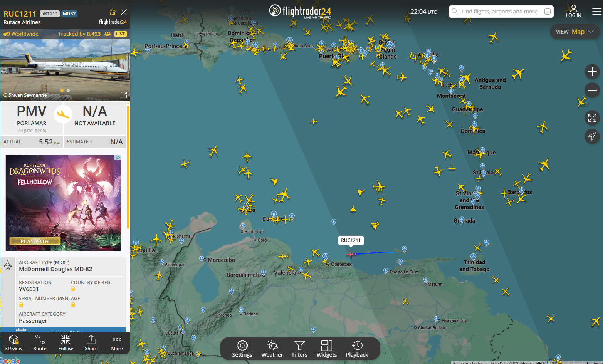Open the Widgets panel
The image size is (603, 364).
coord(327,349)
